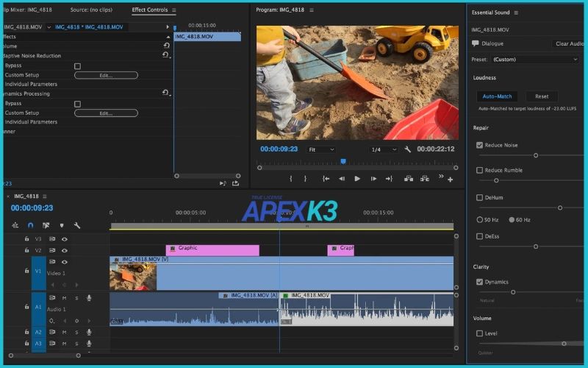Click the Add Marker icon in timeline
Image resolution: width=588 pixels, height=368 pixels.
61,225
